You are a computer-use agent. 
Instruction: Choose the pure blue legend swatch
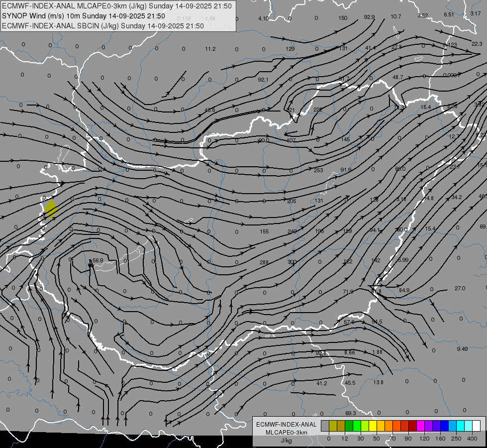tap(444, 426)
